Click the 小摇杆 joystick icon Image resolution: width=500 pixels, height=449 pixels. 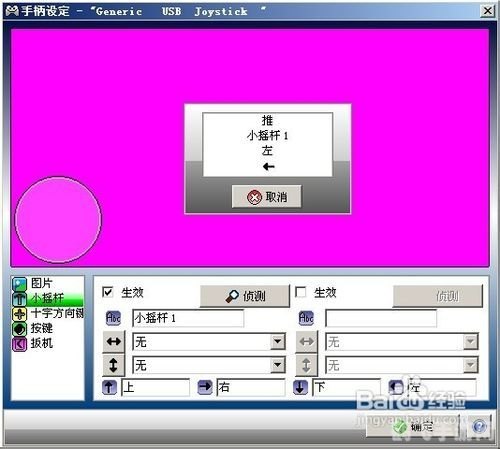[19, 299]
